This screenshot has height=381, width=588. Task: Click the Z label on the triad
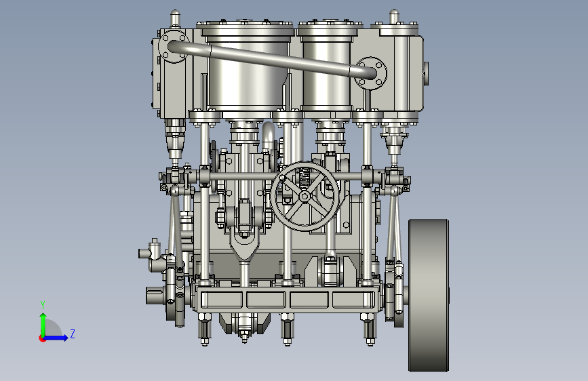(73, 334)
